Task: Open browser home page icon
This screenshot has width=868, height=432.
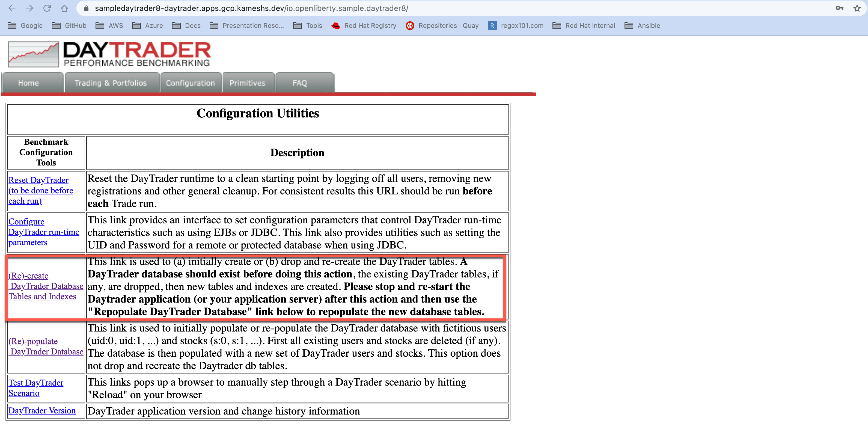Action: (64, 8)
